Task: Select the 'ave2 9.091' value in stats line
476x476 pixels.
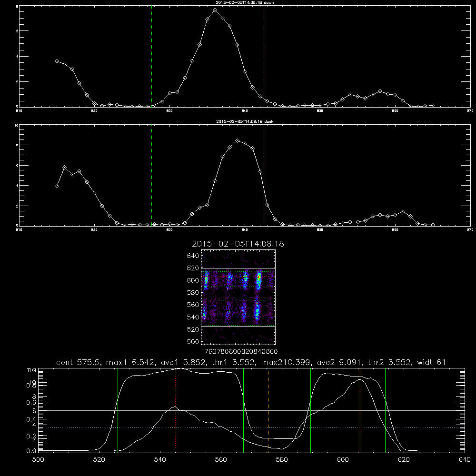Action: (x=339, y=362)
